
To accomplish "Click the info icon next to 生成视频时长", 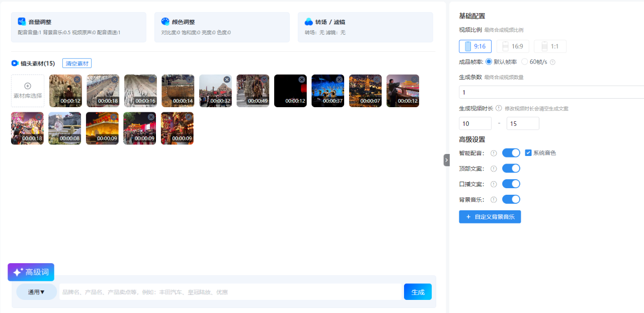I will pyautogui.click(x=499, y=108).
